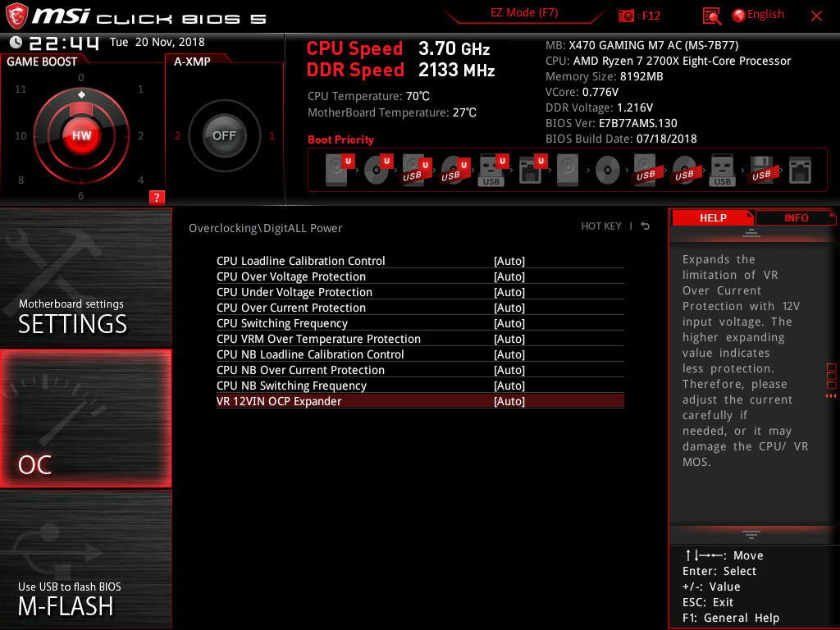This screenshot has width=840, height=630.
Task: Select legacy CD/DVD boot icon without U badge
Action: [607, 170]
